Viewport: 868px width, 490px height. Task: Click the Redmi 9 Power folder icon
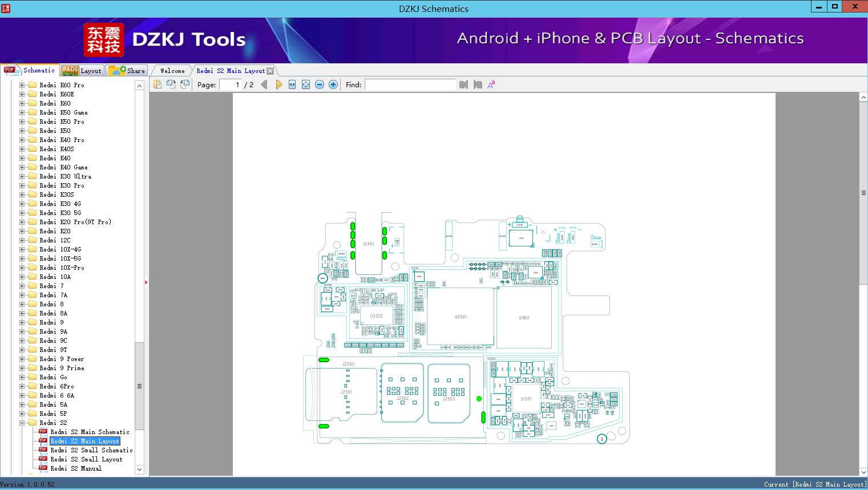33,359
